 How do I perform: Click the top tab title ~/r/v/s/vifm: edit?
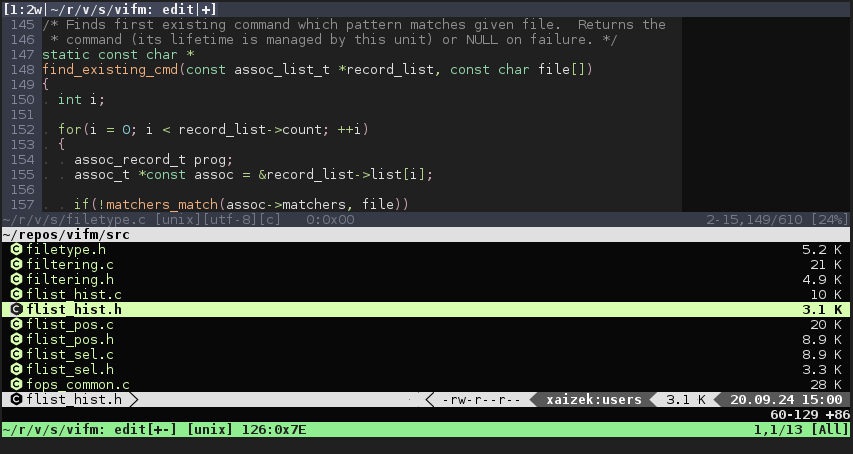[122, 9]
